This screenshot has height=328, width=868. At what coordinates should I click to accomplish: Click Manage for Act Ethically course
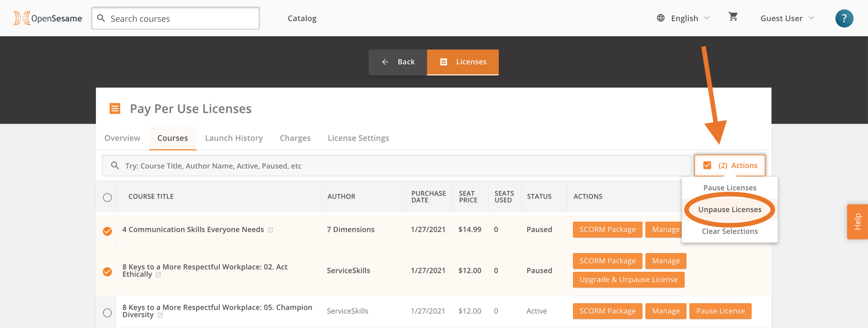click(666, 261)
